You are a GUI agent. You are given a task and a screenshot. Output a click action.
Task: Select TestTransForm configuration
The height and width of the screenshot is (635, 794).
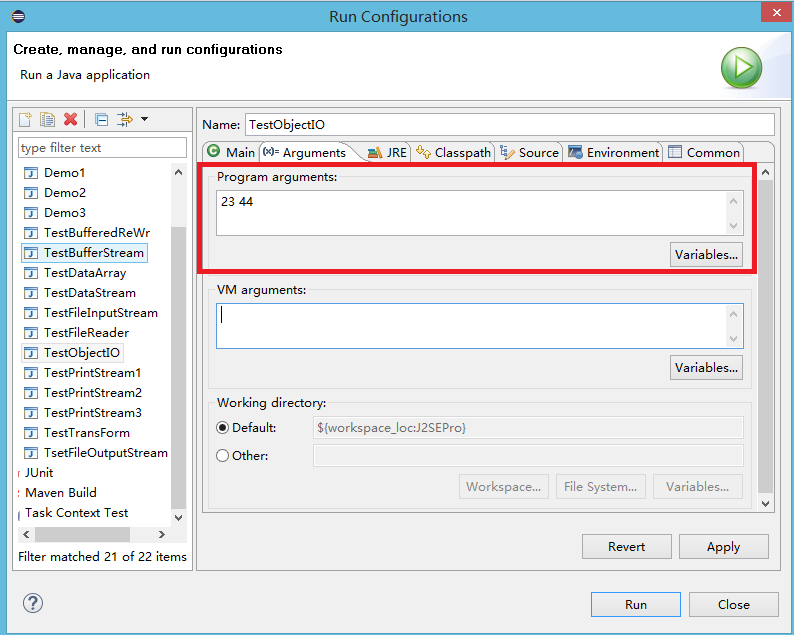pos(87,433)
